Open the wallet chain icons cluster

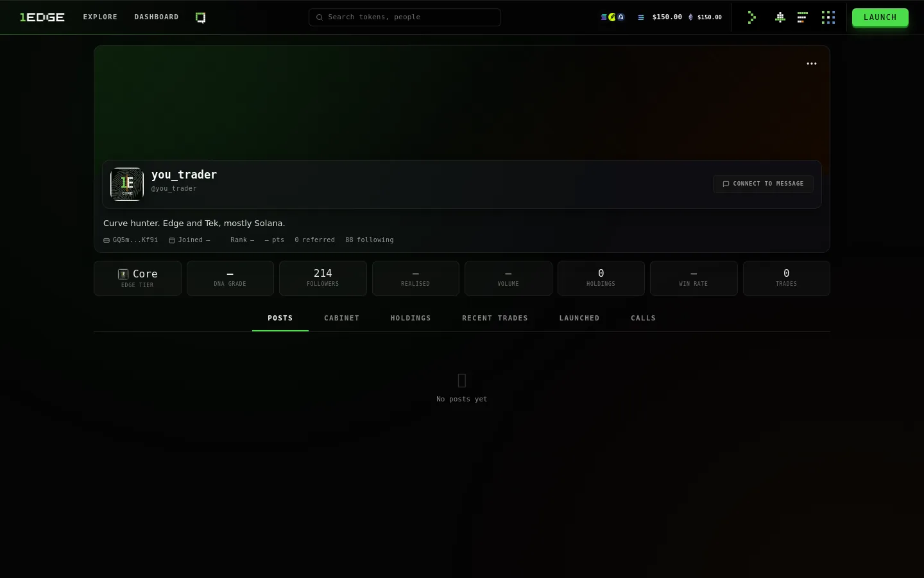point(613,17)
